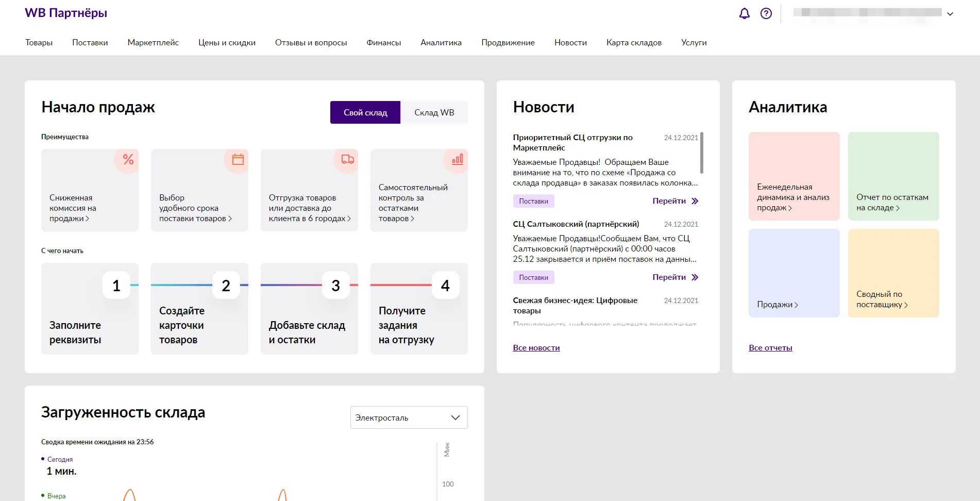Image resolution: width=980 pixels, height=501 pixels.
Task: Click the double arrow for СЦ Салтыковский news
Action: [695, 277]
